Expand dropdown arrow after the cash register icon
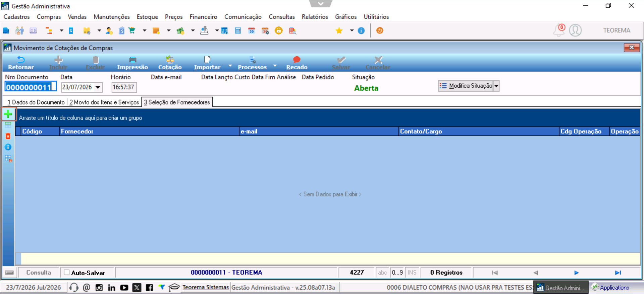Image resolution: width=644 pixels, height=294 pixels. (217, 31)
